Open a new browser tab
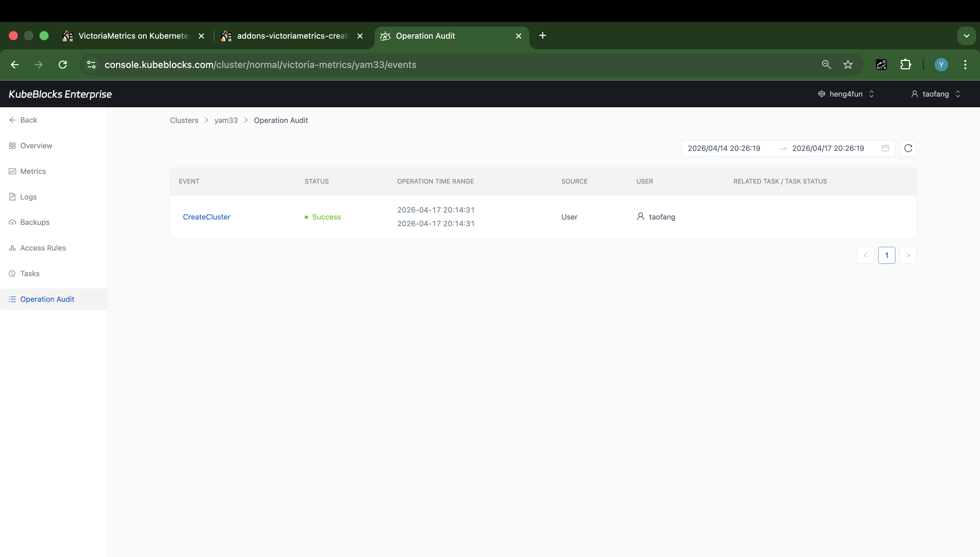This screenshot has width=980, height=557. [542, 36]
